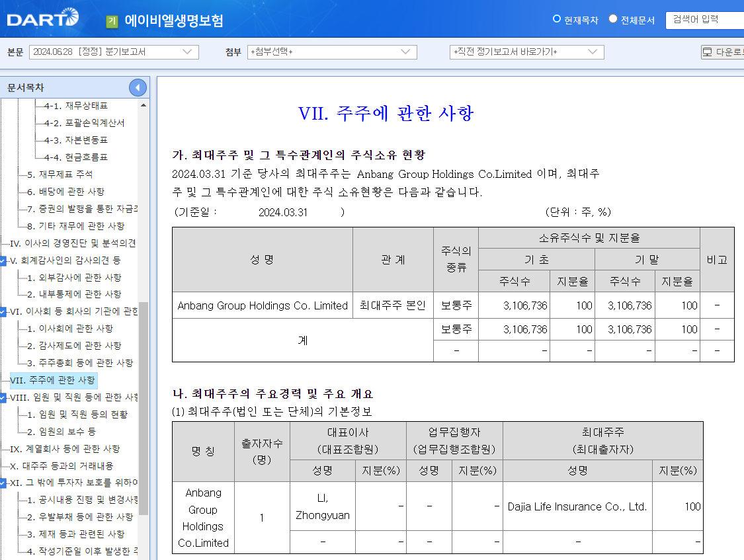This screenshot has height=560, width=744.
Task: Click the green 기 badge icon
Action: point(112,21)
